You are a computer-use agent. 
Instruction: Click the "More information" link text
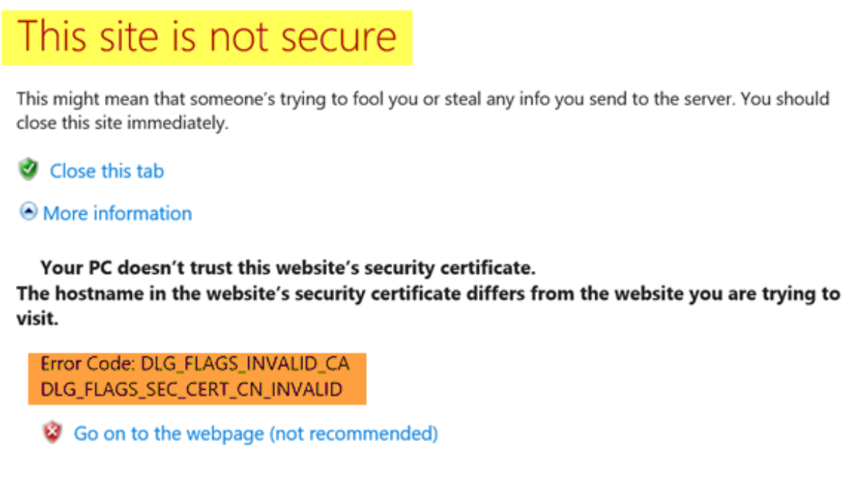[x=118, y=213]
